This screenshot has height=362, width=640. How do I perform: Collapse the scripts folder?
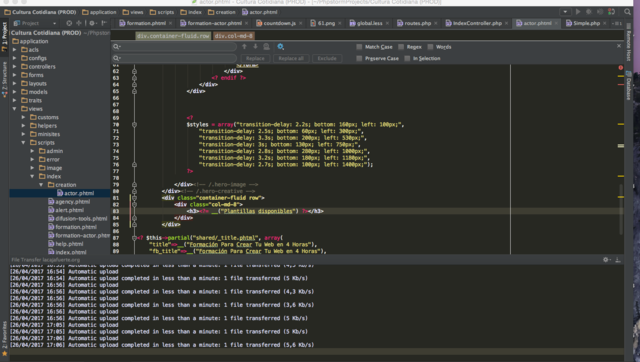[24, 142]
